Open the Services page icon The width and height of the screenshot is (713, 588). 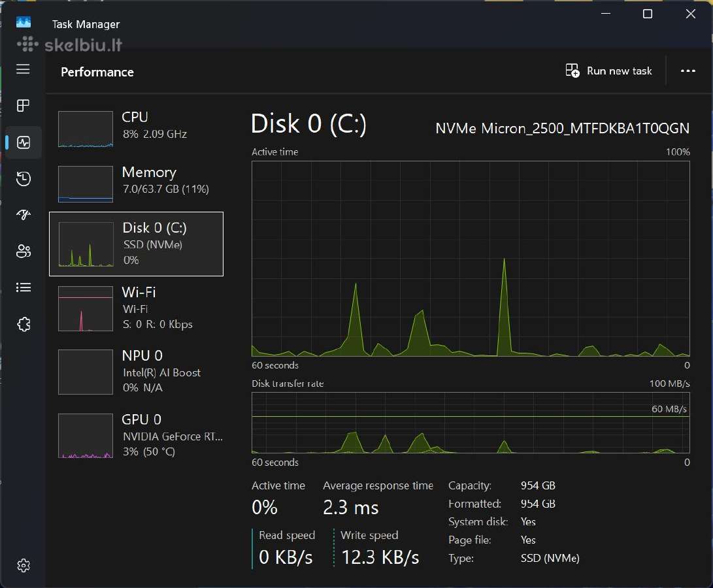[23, 324]
